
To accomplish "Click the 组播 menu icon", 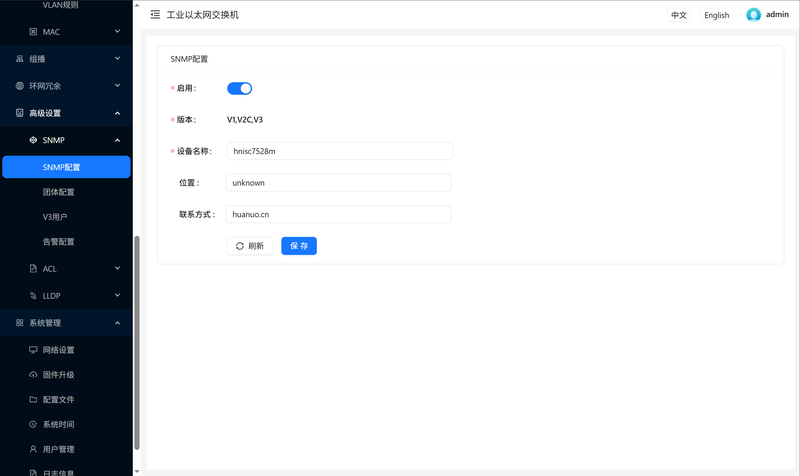I will (19, 59).
